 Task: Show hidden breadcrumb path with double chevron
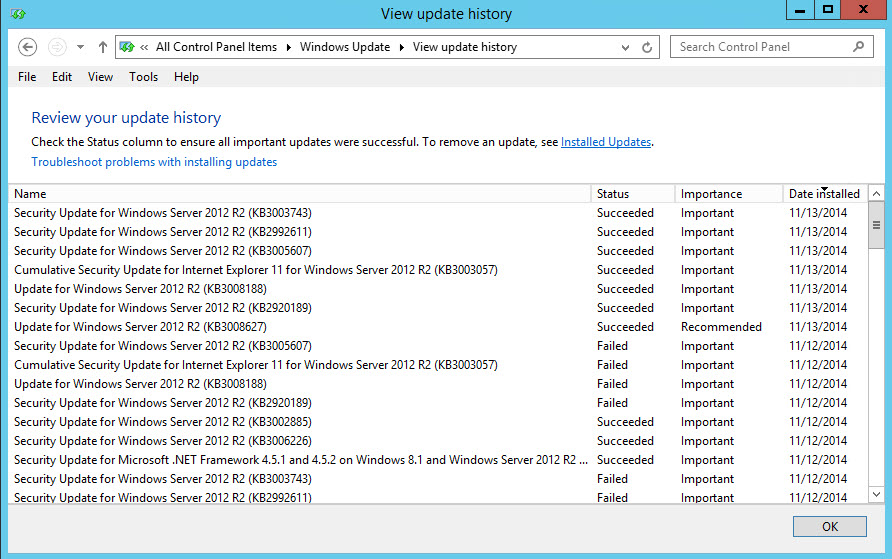click(144, 47)
